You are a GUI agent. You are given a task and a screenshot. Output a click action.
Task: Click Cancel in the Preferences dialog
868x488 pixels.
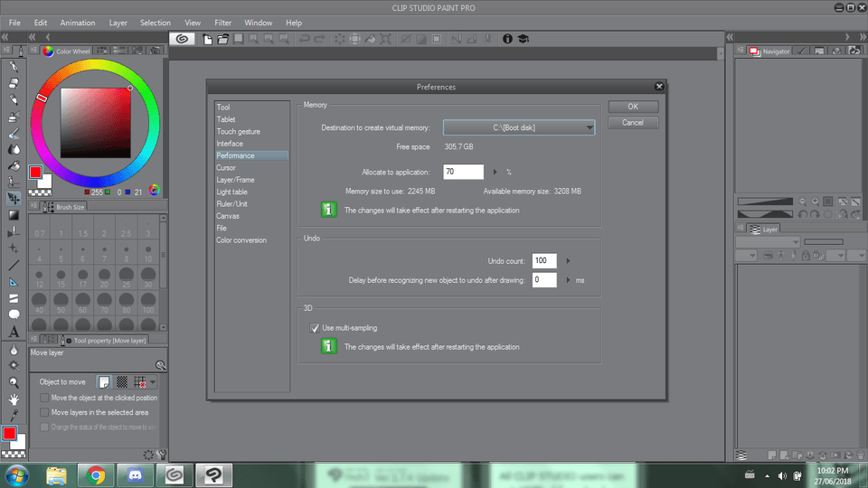click(x=633, y=123)
